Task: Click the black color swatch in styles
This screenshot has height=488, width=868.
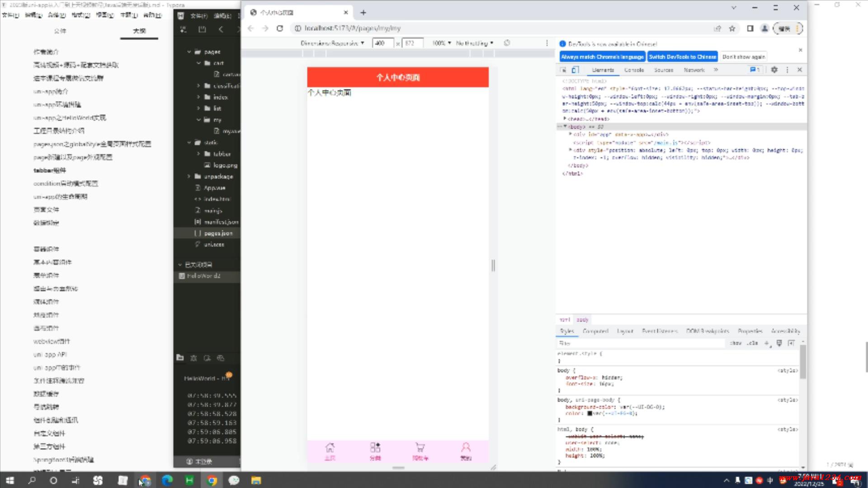Action: pyautogui.click(x=590, y=413)
